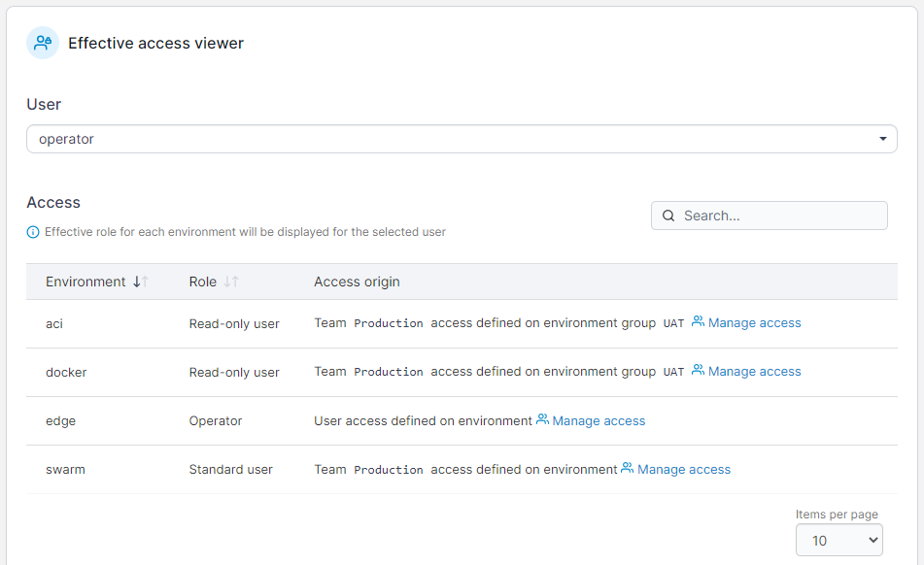Screen dimensions: 924x565
Task: Click the users icon in aci row
Action: pyautogui.click(x=698, y=322)
